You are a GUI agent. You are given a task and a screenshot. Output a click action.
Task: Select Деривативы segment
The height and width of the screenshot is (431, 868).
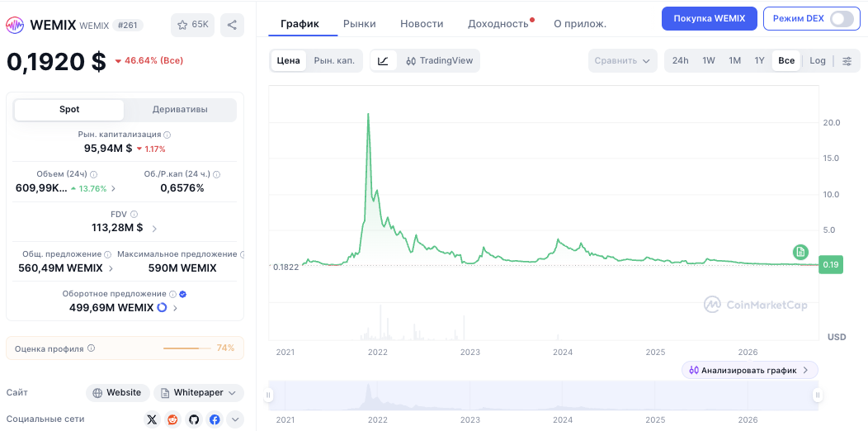[180, 110]
